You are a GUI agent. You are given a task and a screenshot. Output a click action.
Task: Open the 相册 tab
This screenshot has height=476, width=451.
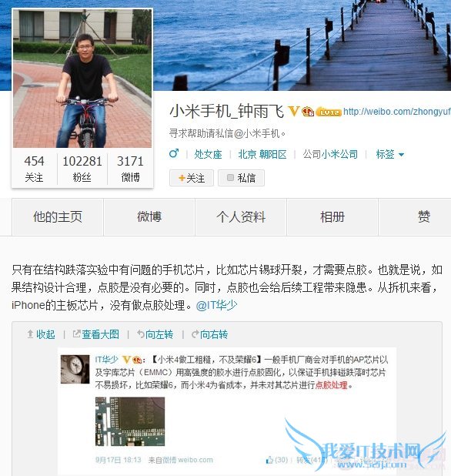[x=332, y=216]
